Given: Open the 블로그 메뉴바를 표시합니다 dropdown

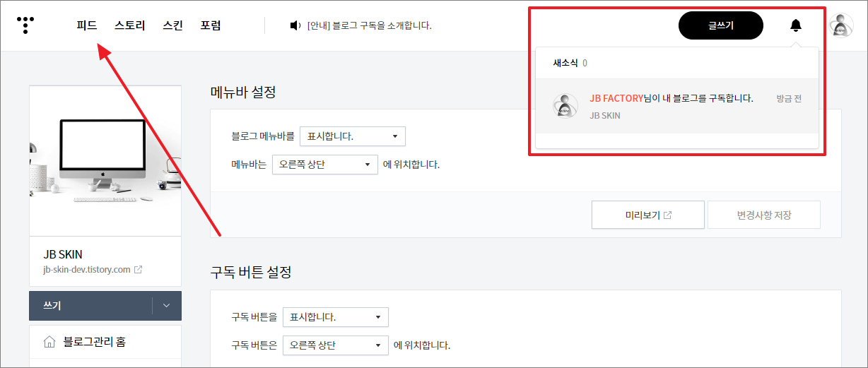Looking at the screenshot, I should pyautogui.click(x=353, y=136).
